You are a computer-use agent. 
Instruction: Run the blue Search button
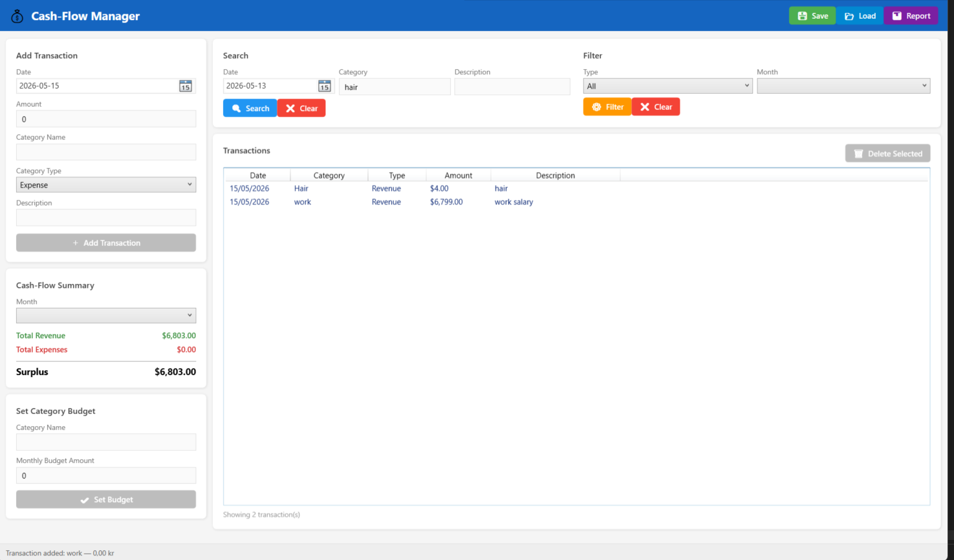click(x=250, y=109)
